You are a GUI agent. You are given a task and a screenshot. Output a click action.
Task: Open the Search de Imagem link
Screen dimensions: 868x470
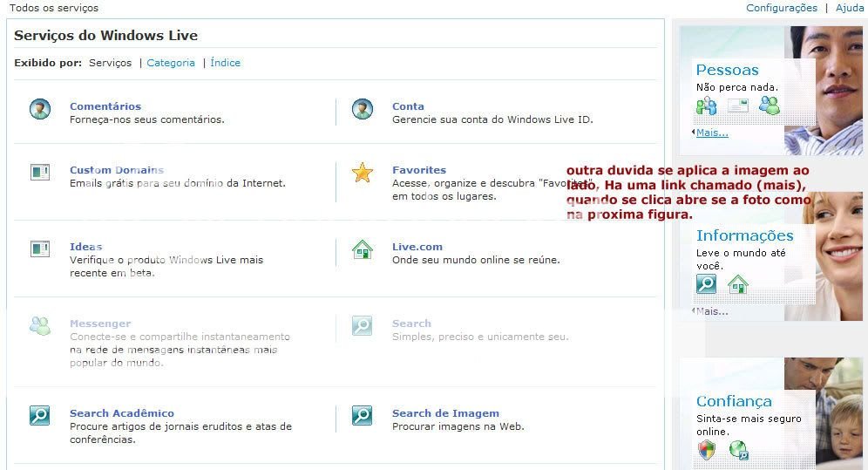click(x=445, y=413)
